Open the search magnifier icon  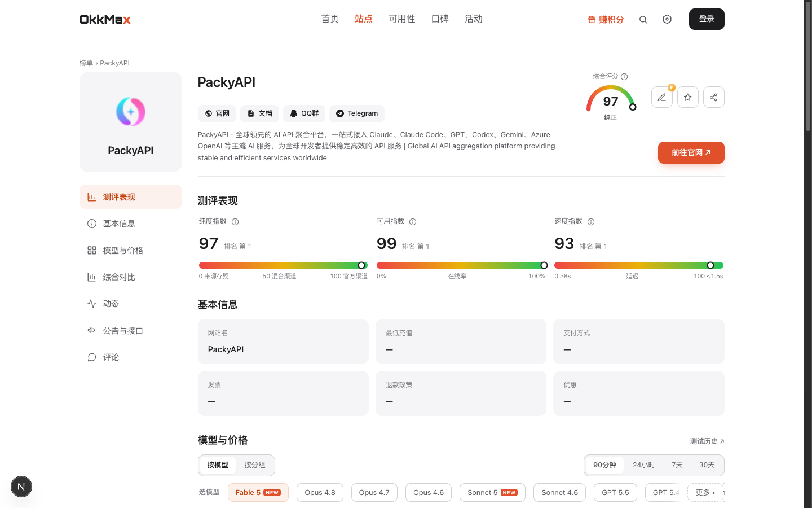[x=643, y=19]
